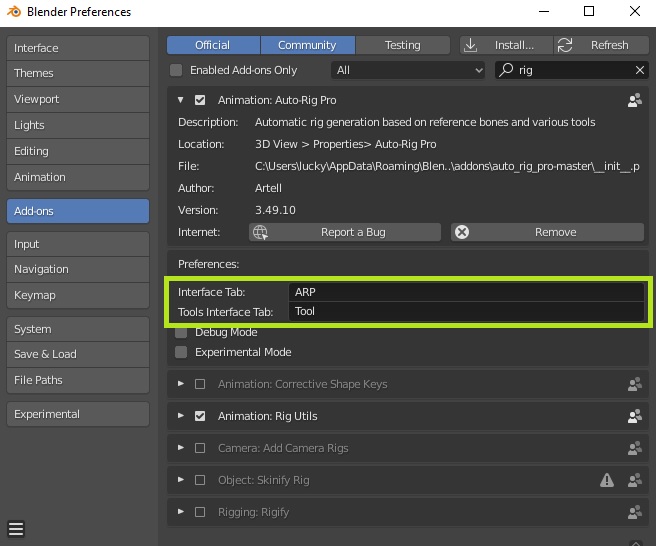Click the download icon on Install button
Image resolution: width=656 pixels, height=546 pixels.
tap(470, 45)
